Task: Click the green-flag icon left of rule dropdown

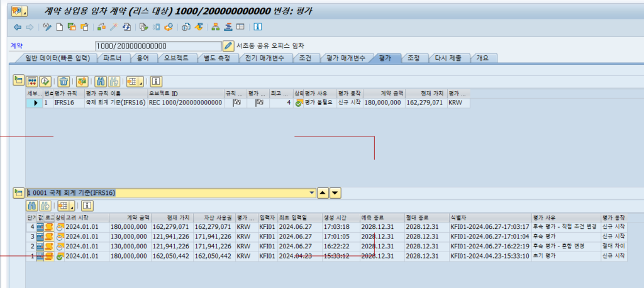Action: pyautogui.click(x=18, y=192)
